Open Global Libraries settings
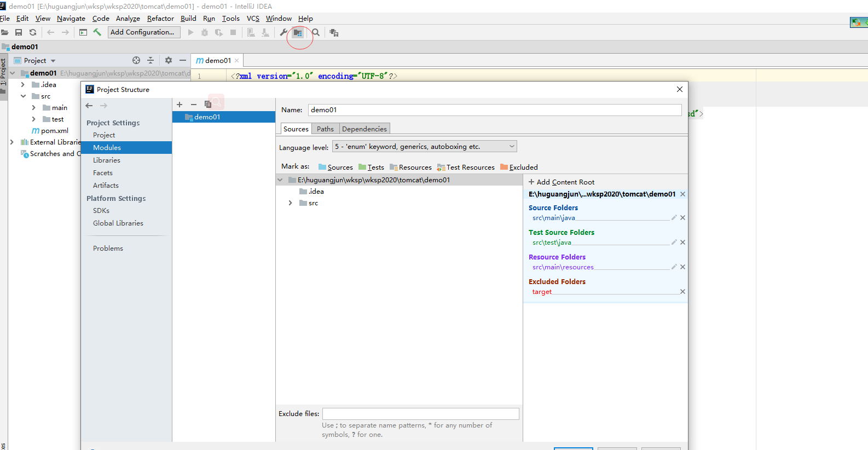This screenshot has height=450, width=868. click(x=118, y=223)
